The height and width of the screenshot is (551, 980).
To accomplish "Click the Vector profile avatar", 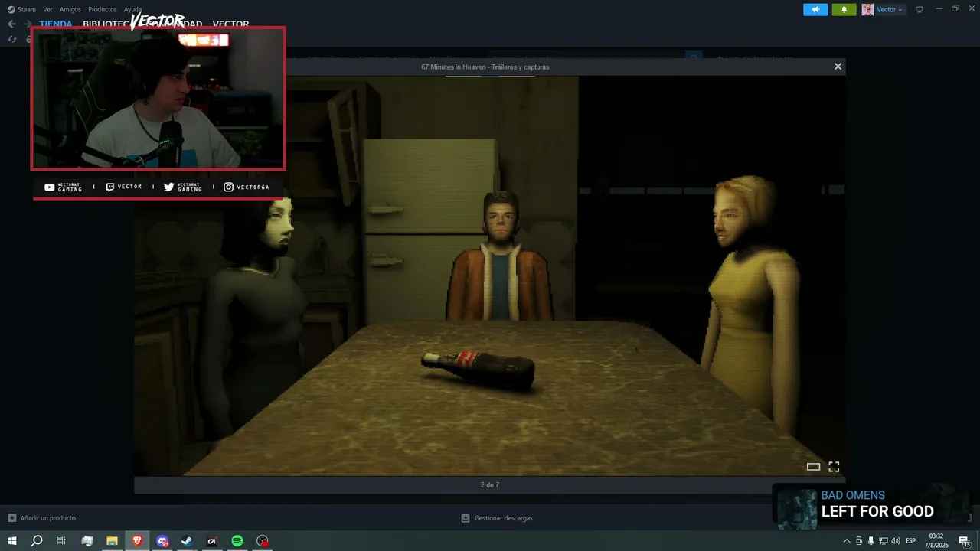I will click(x=867, y=10).
